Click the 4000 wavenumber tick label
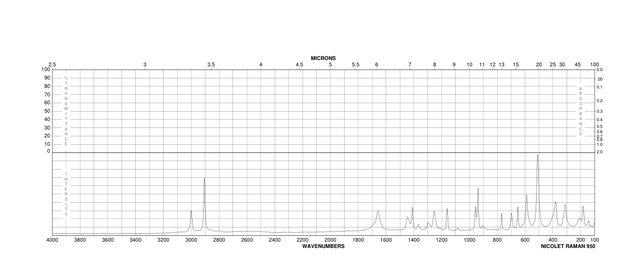The image size is (644, 278). pyautogui.click(x=52, y=240)
